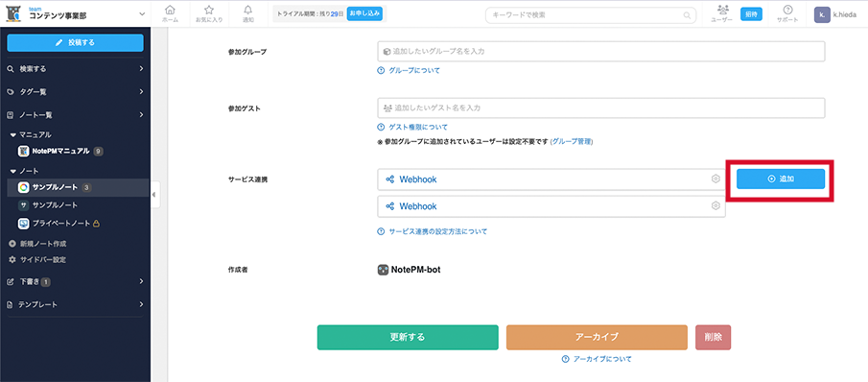The height and width of the screenshot is (382, 868).
Task: Click 新規ノート作成 in sidebar
Action: click(x=44, y=244)
